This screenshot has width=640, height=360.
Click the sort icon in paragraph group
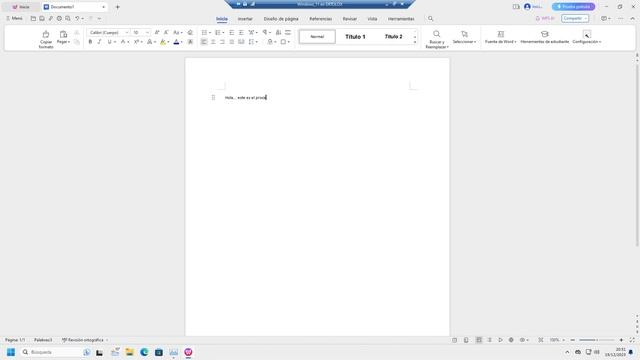coord(278,33)
